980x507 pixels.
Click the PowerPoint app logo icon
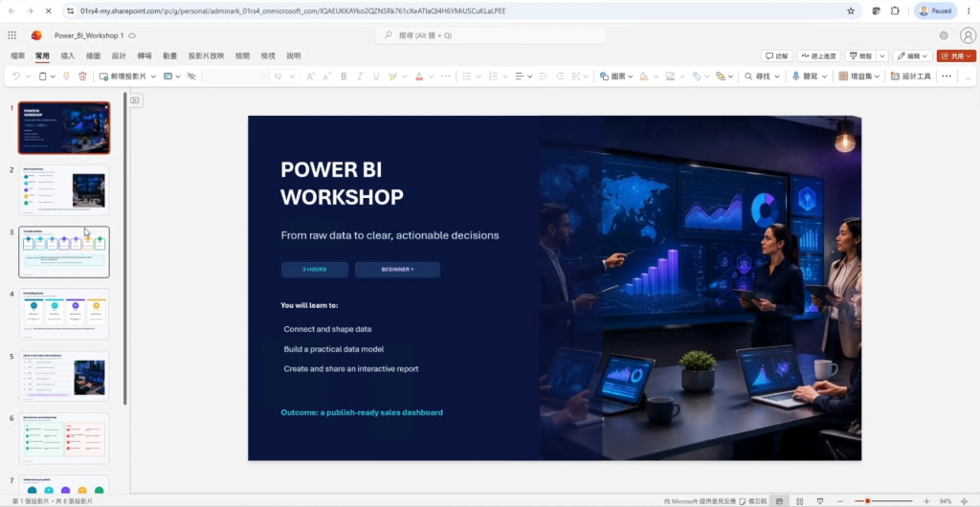36,35
